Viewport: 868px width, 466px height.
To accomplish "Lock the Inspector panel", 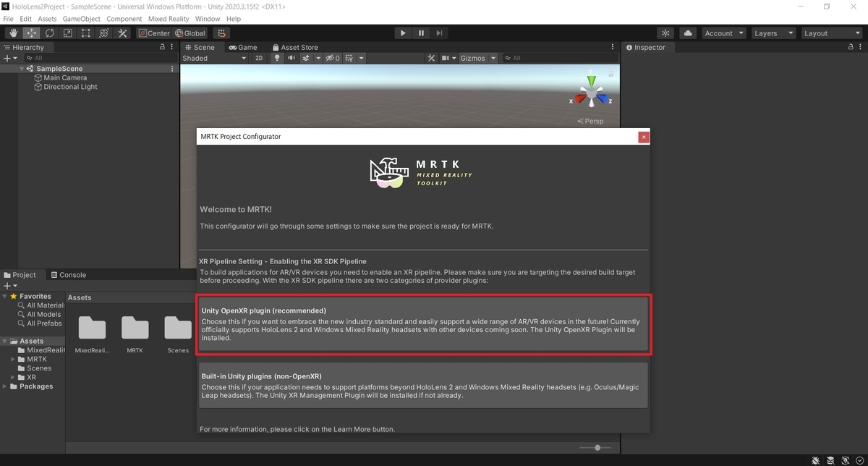I will 851,47.
